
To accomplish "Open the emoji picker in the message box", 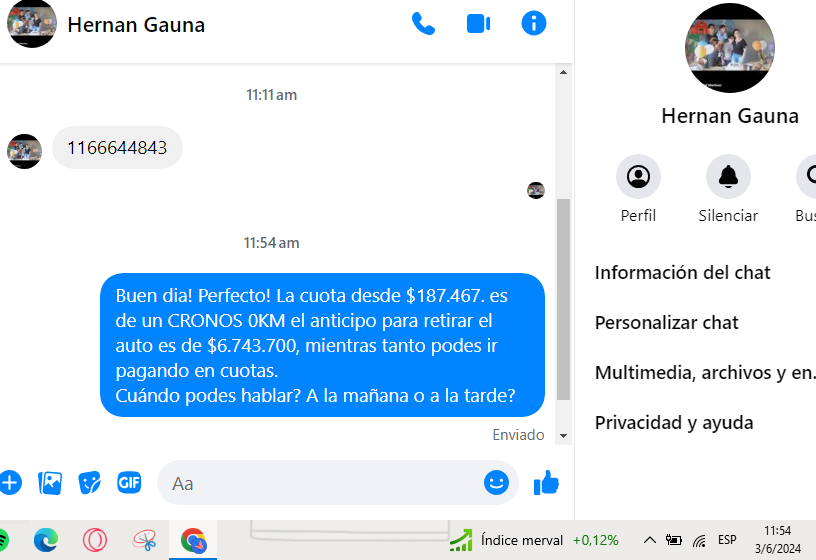I will click(x=496, y=482).
